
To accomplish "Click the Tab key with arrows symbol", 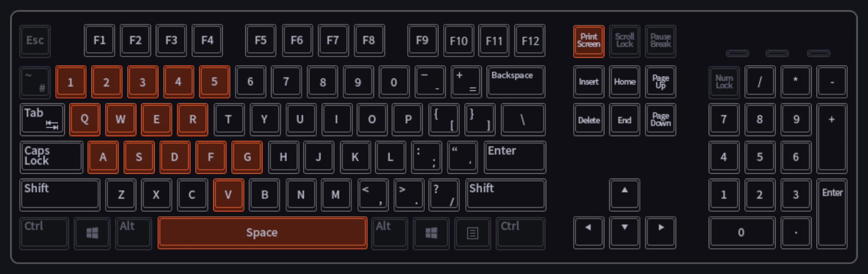I will click(x=42, y=119).
